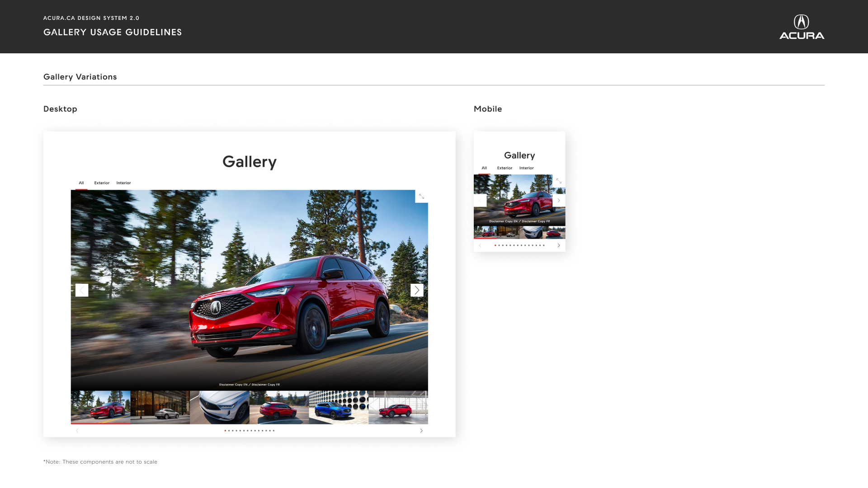Click the Gallery Variations section title

click(80, 77)
